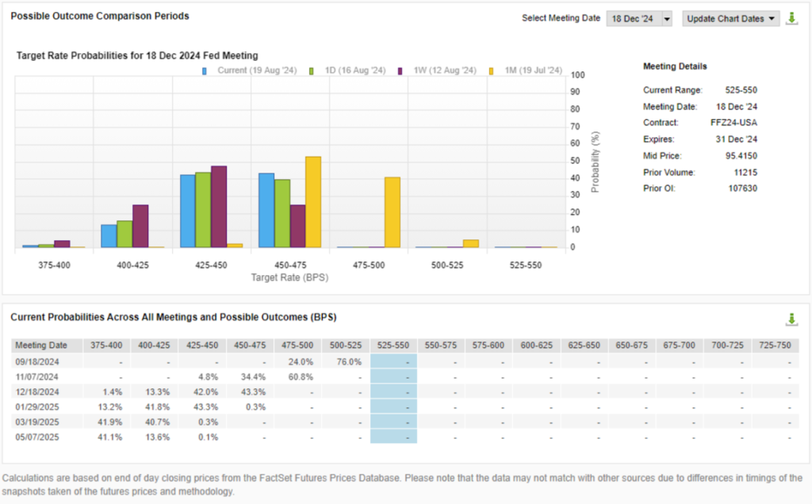Select the 600-625 column header

click(x=537, y=346)
